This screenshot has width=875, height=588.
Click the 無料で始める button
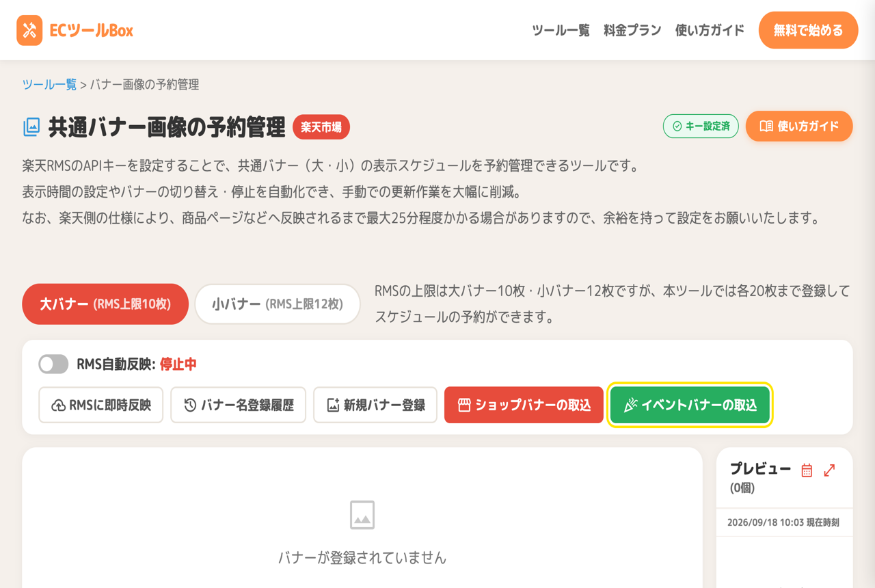[x=808, y=30]
